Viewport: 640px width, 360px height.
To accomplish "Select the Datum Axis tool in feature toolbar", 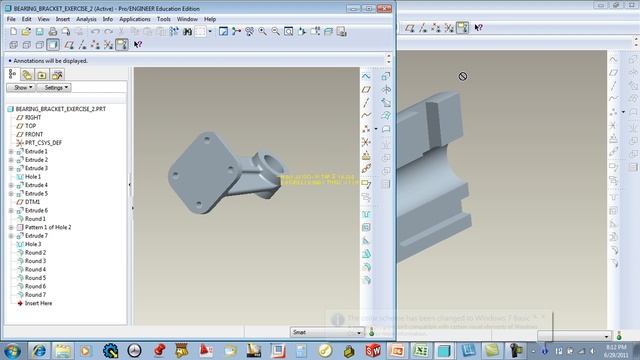I will point(366,102).
